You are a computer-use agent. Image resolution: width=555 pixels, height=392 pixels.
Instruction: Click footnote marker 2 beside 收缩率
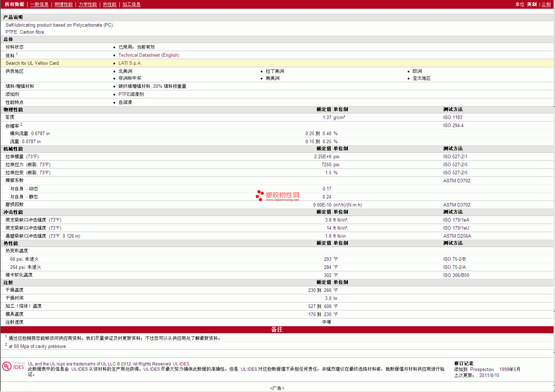coord(21,124)
